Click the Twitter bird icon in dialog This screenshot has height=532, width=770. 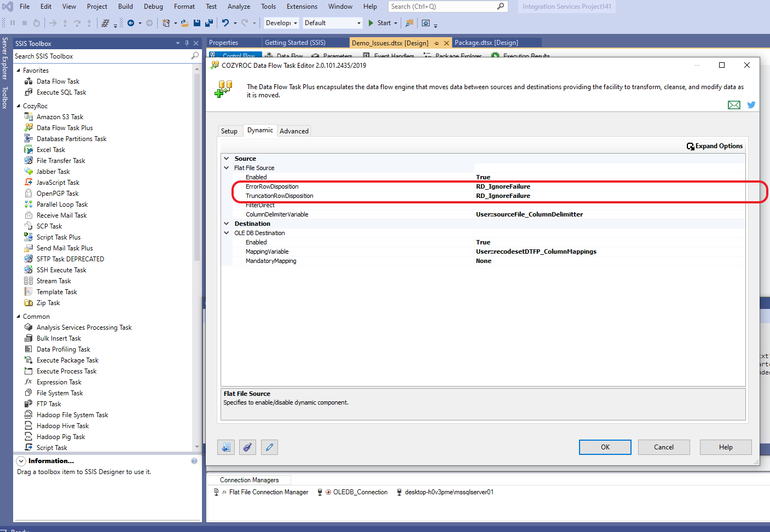pos(751,105)
